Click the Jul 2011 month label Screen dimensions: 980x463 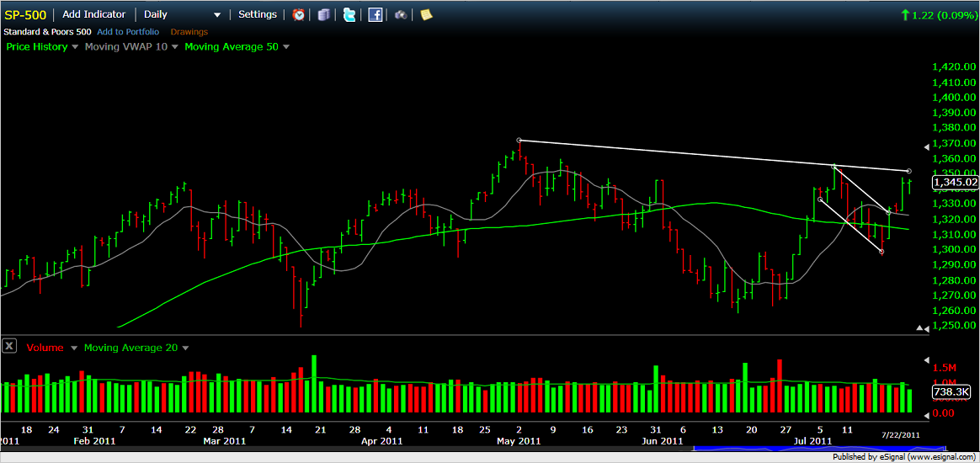pyautogui.click(x=812, y=441)
